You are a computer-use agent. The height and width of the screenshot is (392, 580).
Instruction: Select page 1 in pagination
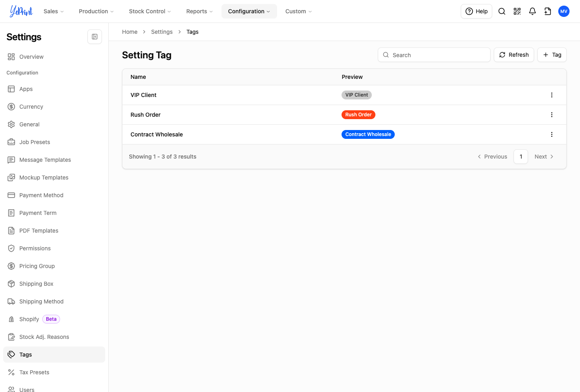[521, 157]
